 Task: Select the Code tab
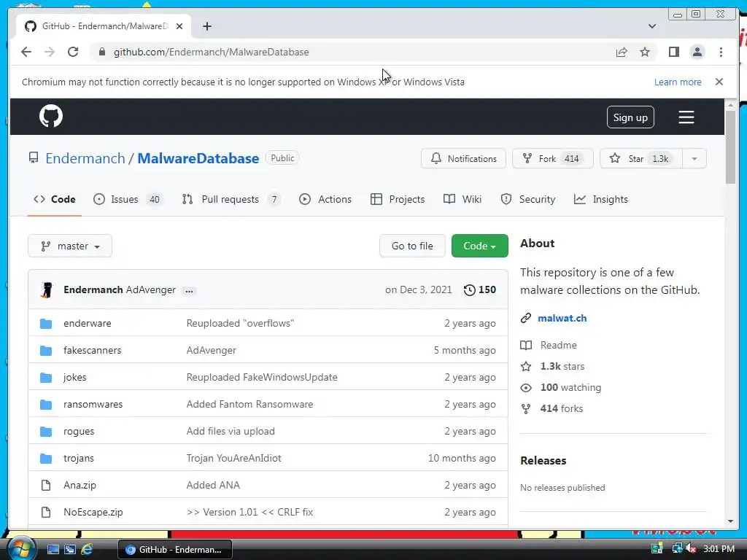(x=54, y=200)
